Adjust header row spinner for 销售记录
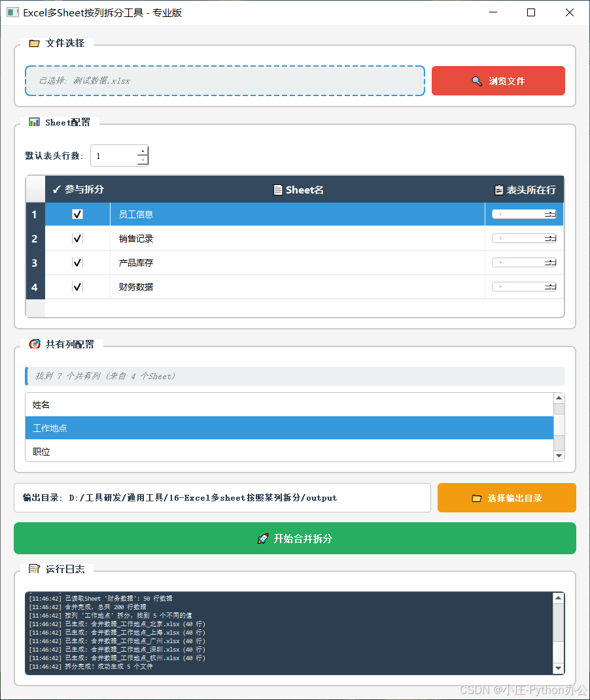Screen dimensions: 590x700 [524, 239]
